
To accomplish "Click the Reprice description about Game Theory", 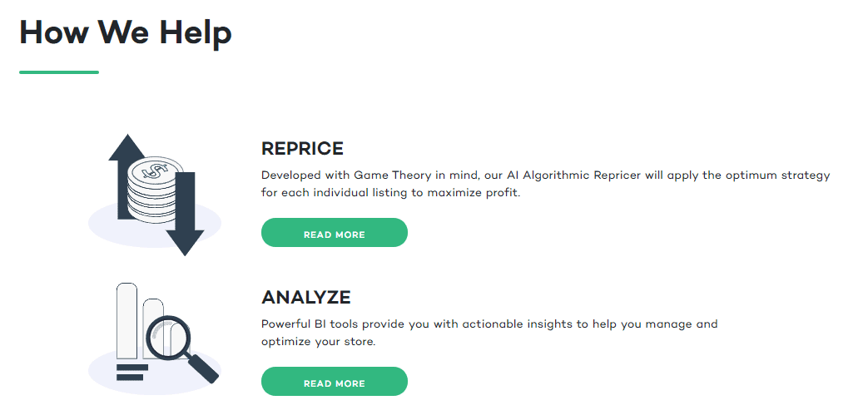I will 546,185.
